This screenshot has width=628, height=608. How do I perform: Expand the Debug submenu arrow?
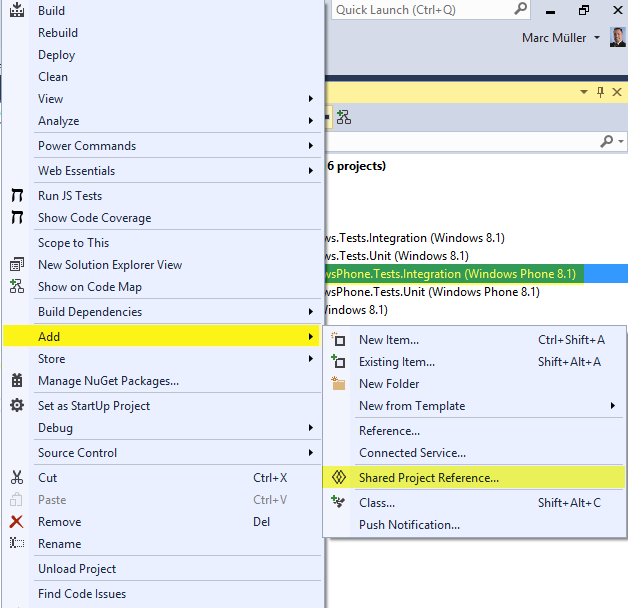pyautogui.click(x=310, y=427)
